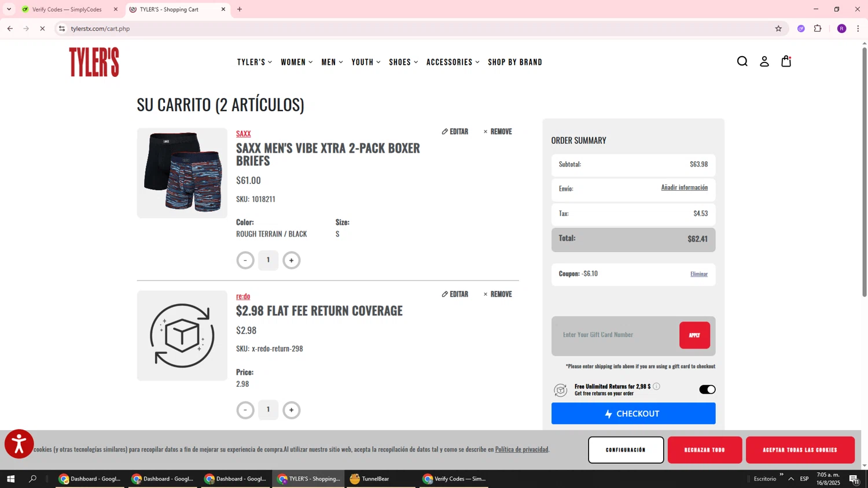868x488 pixels.
Task: Decrease quantity of return coverage
Action: [x=245, y=410]
